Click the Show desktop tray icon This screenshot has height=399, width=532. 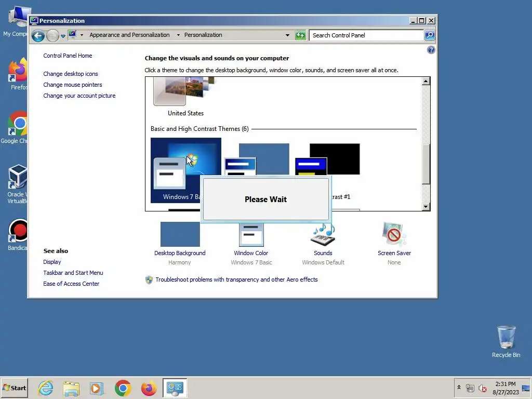[526, 388]
